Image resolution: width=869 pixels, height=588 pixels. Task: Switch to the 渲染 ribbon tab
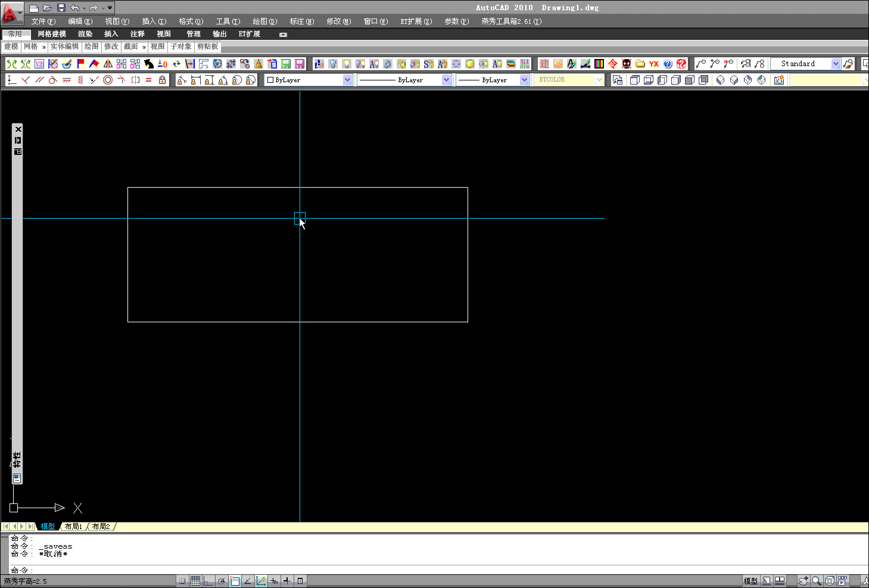(85, 35)
